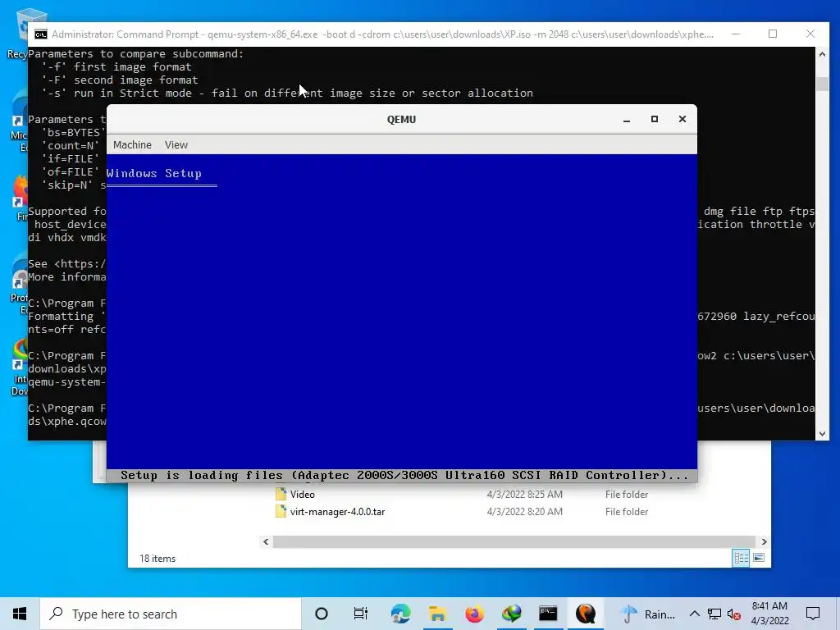The height and width of the screenshot is (630, 840).
Task: Switch File Explorer to details view
Action: tap(741, 558)
